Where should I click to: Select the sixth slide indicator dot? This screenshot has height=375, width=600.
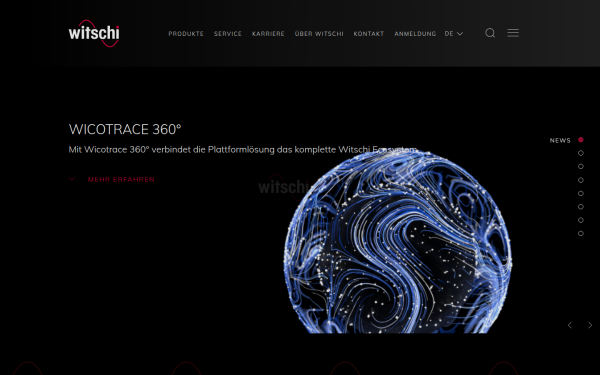[580, 207]
